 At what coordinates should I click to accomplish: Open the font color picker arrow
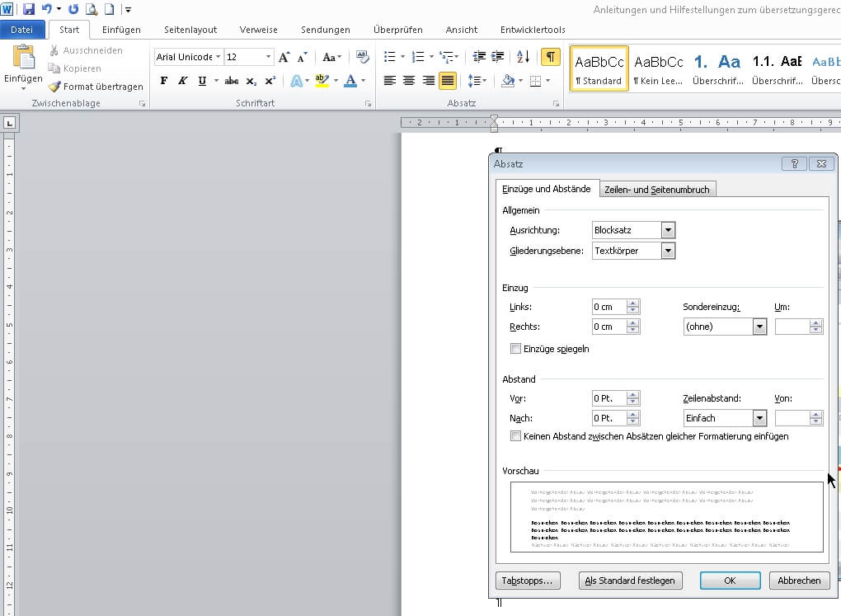[x=363, y=81]
